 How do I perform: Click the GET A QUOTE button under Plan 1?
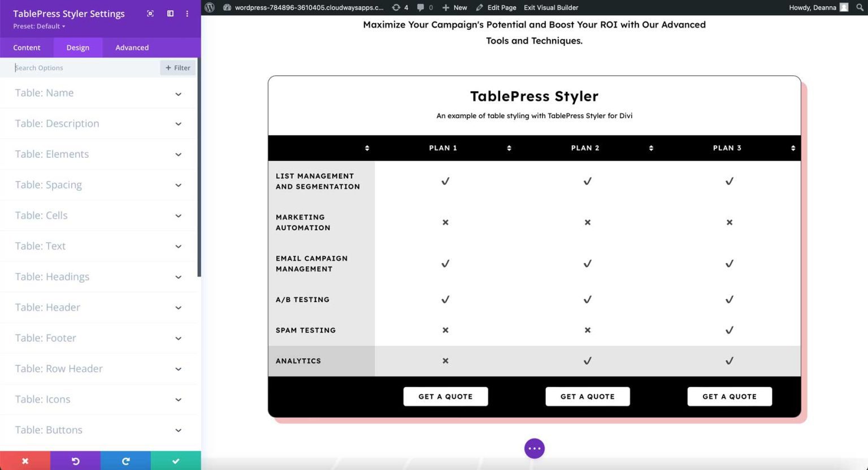coord(445,396)
